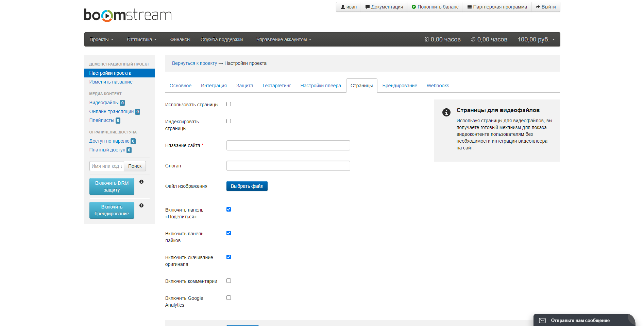
Task: Uncheck Включить панель «Поделиться»
Action: point(229,210)
